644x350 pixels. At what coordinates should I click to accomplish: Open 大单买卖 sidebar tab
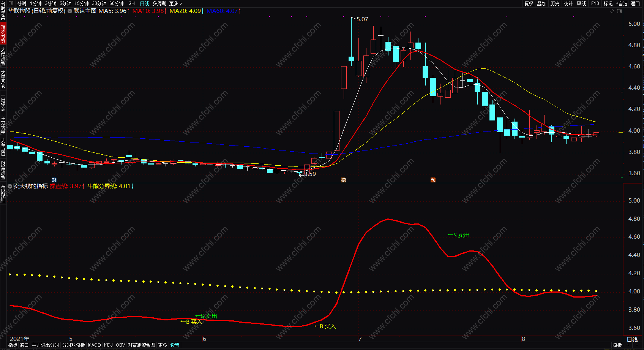click(3, 79)
